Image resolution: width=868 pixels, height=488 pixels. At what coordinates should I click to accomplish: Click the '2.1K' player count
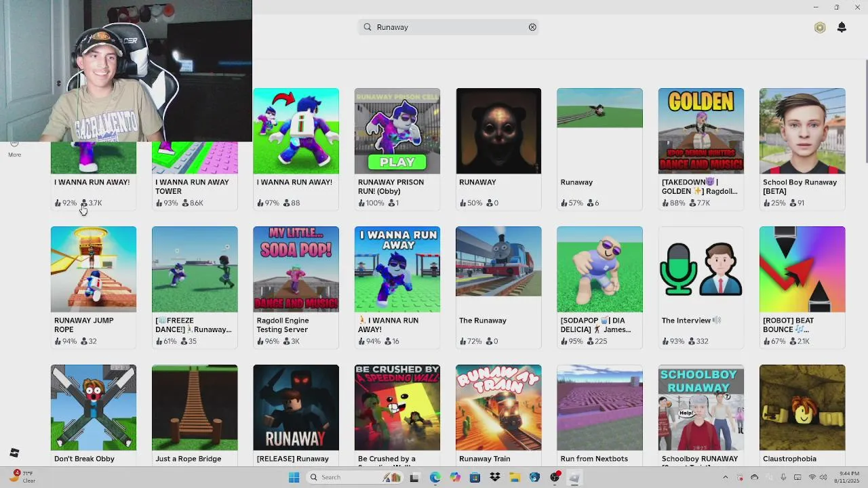800,341
